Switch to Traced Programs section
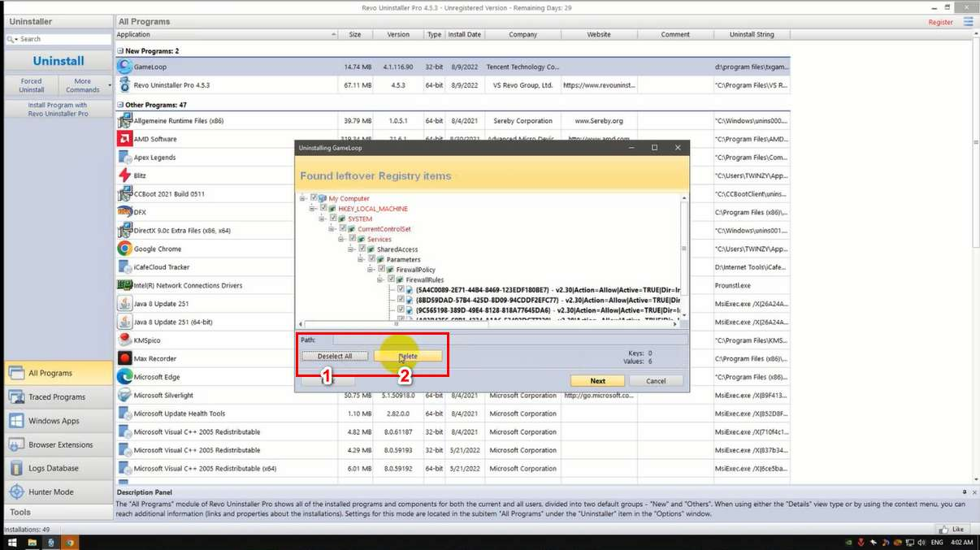 click(56, 397)
